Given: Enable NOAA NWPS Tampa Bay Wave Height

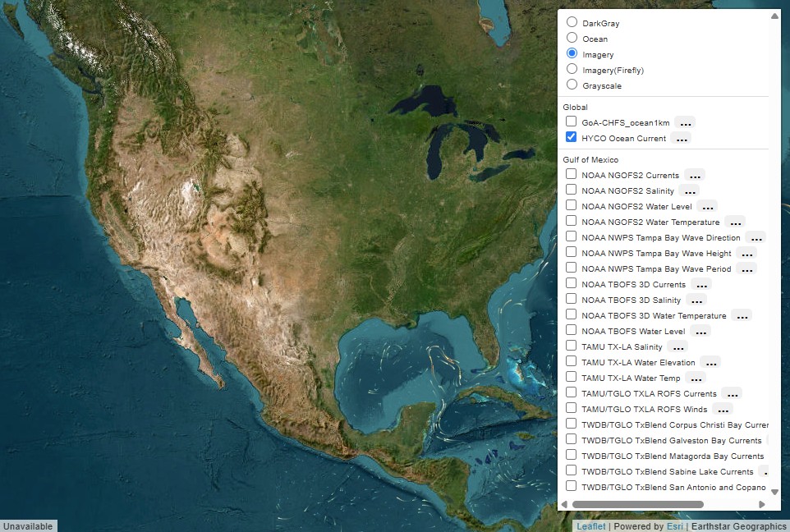Looking at the screenshot, I should point(571,252).
